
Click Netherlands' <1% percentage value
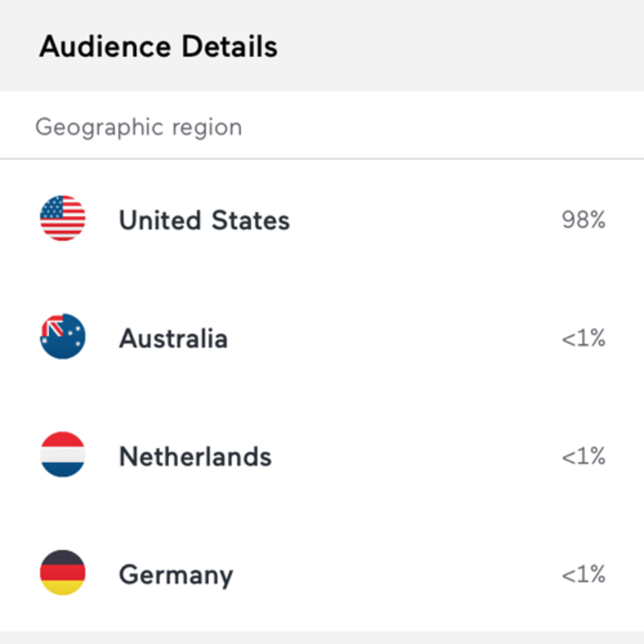pos(583,456)
